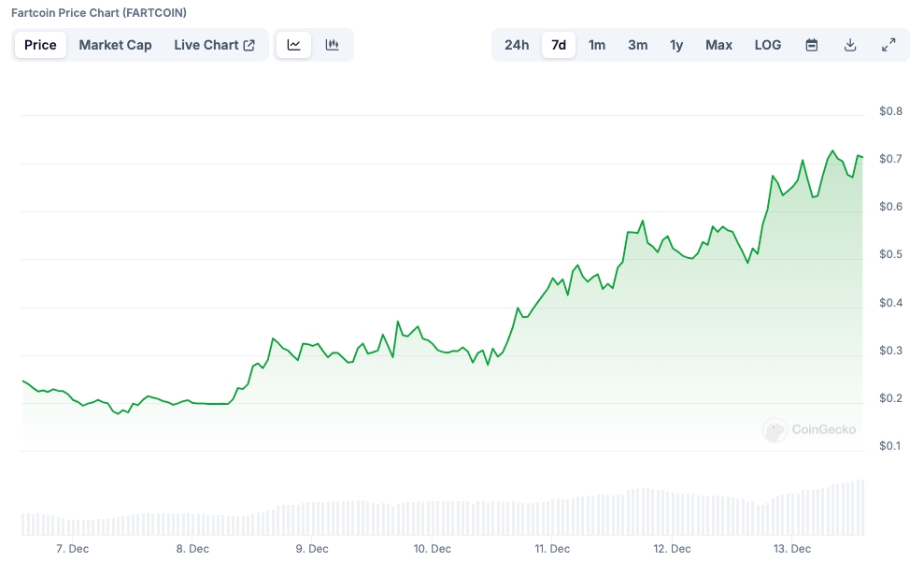Switch to candlestick chart view icon

(333, 45)
